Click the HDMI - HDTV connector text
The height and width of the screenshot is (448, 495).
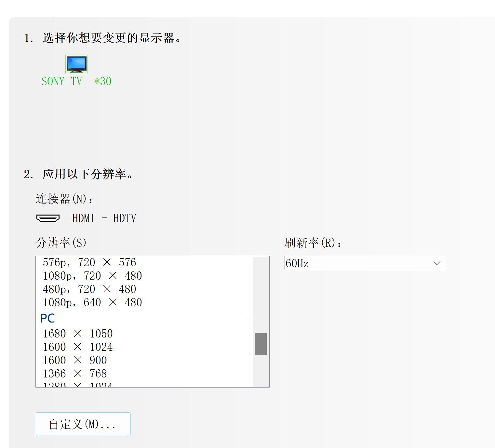104,218
